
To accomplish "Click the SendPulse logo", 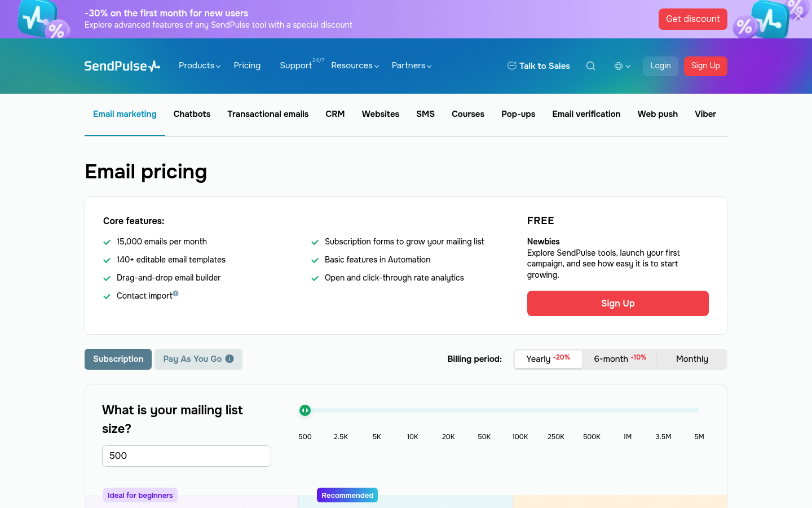I will [122, 66].
